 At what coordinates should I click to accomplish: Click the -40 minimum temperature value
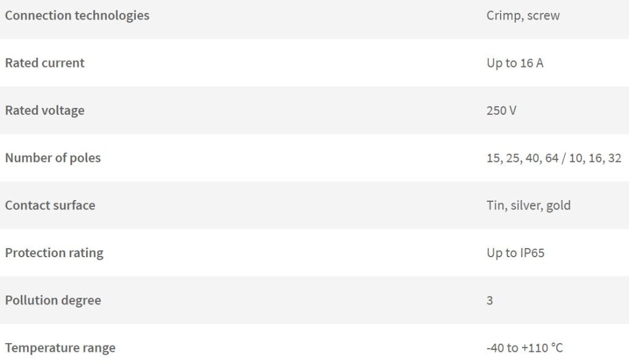point(494,348)
